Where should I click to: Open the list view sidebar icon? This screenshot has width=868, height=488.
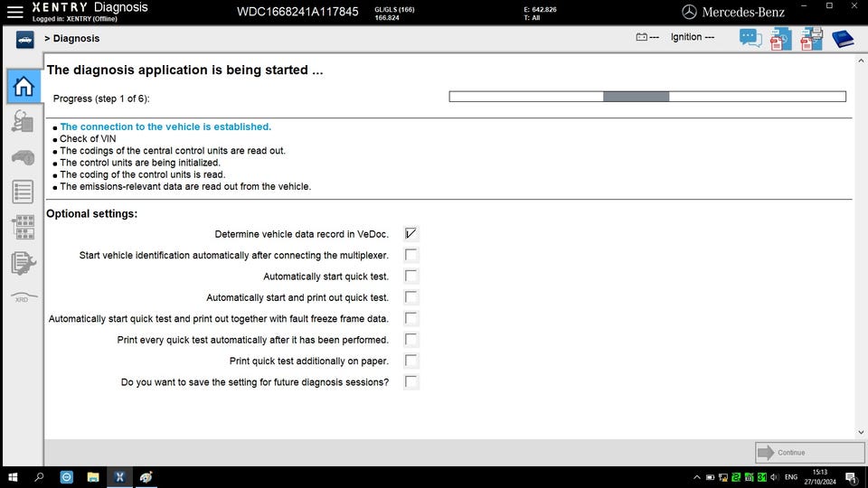point(23,192)
